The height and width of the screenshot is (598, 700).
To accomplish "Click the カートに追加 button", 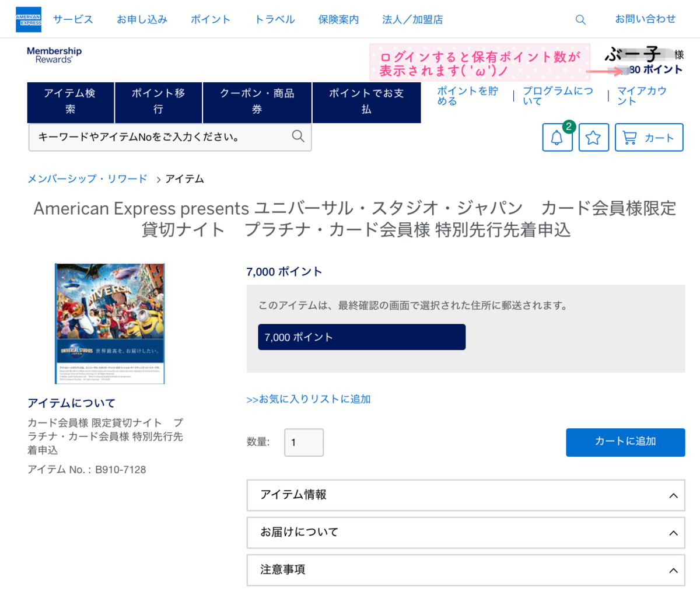I will pyautogui.click(x=625, y=442).
